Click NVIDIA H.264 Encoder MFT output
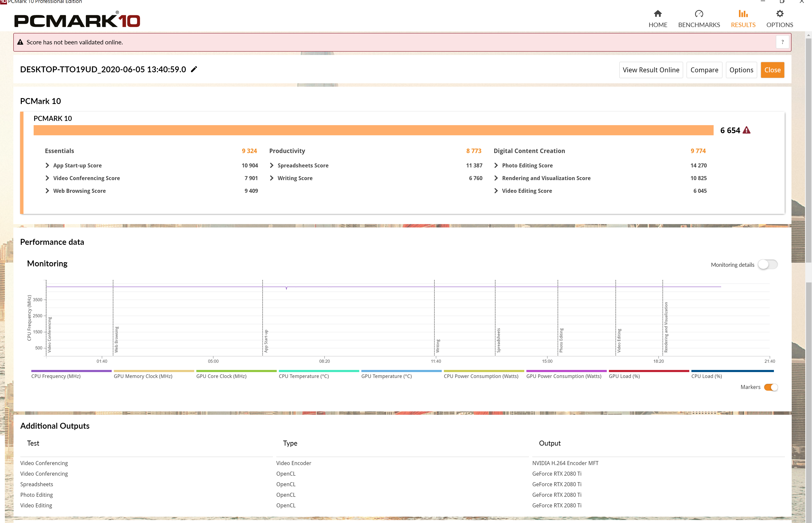The width and height of the screenshot is (812, 523). (x=565, y=463)
